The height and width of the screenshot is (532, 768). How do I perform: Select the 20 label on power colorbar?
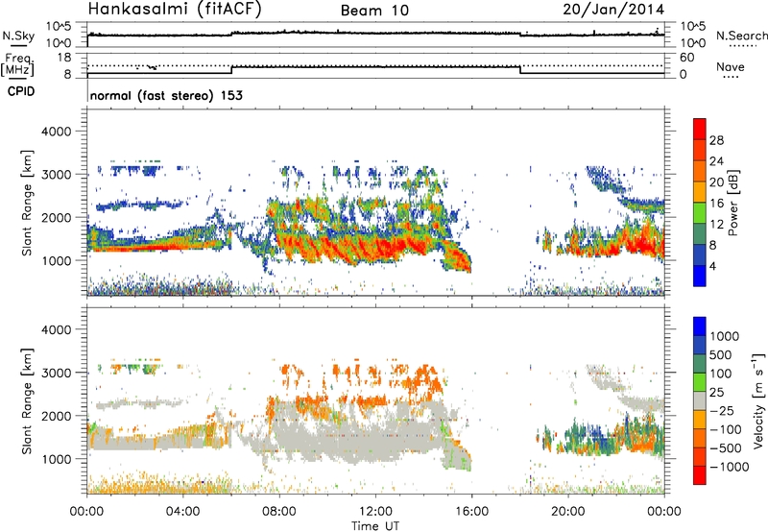click(716, 182)
